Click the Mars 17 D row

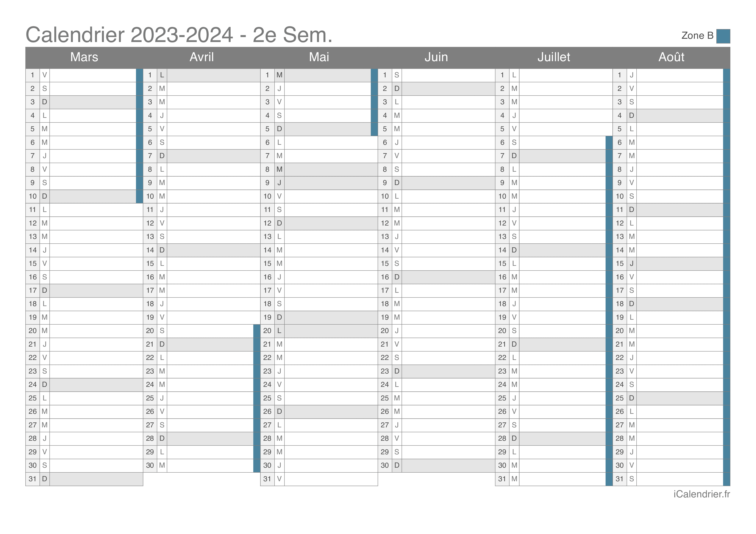point(84,291)
